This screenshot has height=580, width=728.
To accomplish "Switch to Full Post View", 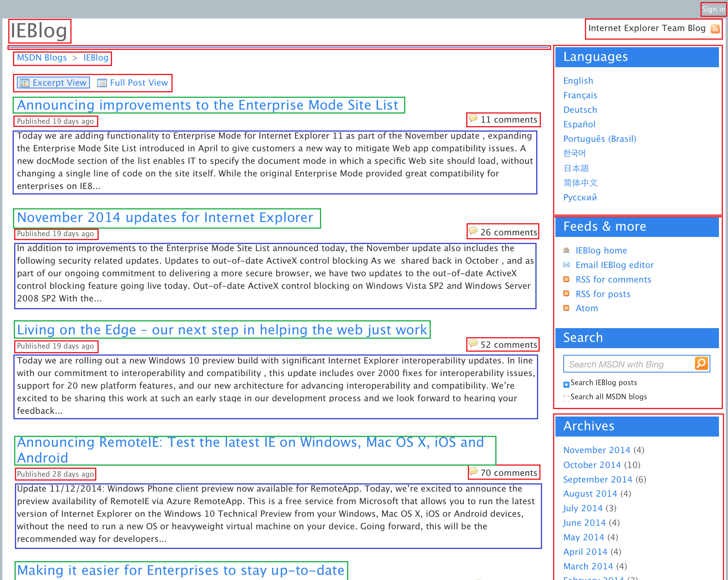I will point(133,83).
